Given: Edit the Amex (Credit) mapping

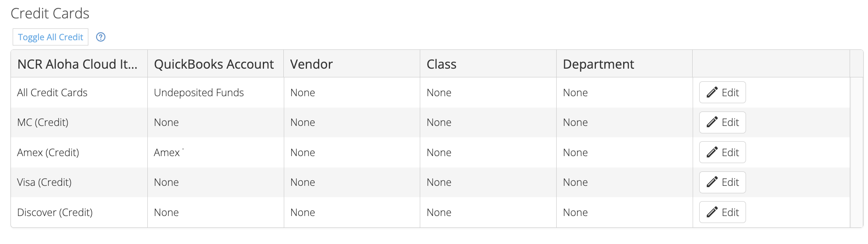Looking at the screenshot, I should (x=722, y=152).
